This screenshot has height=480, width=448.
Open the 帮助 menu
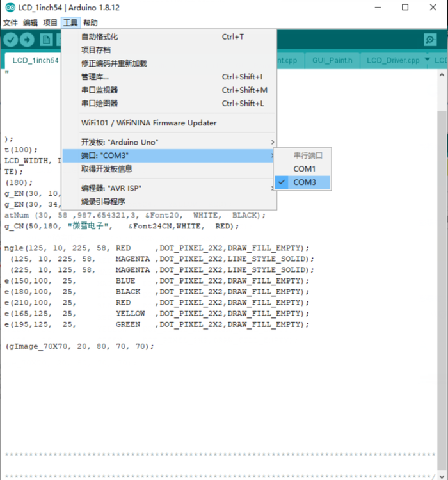90,22
